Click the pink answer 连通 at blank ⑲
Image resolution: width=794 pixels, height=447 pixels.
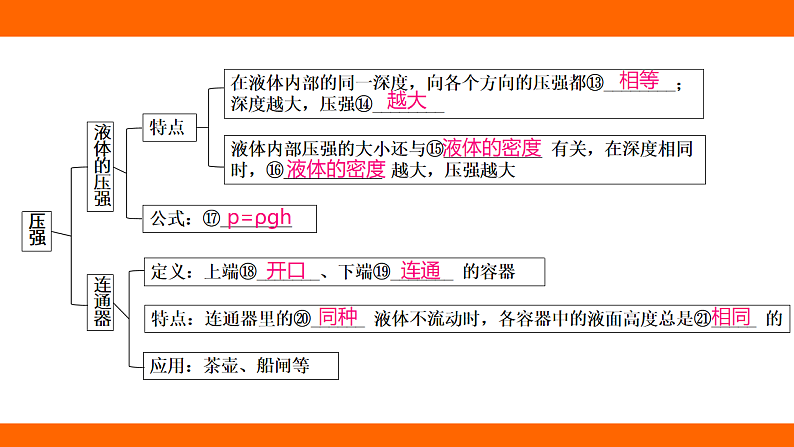420,270
